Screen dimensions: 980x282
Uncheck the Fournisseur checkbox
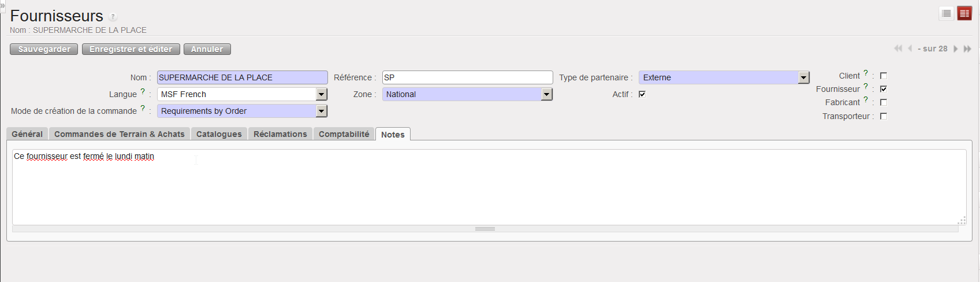(x=884, y=89)
